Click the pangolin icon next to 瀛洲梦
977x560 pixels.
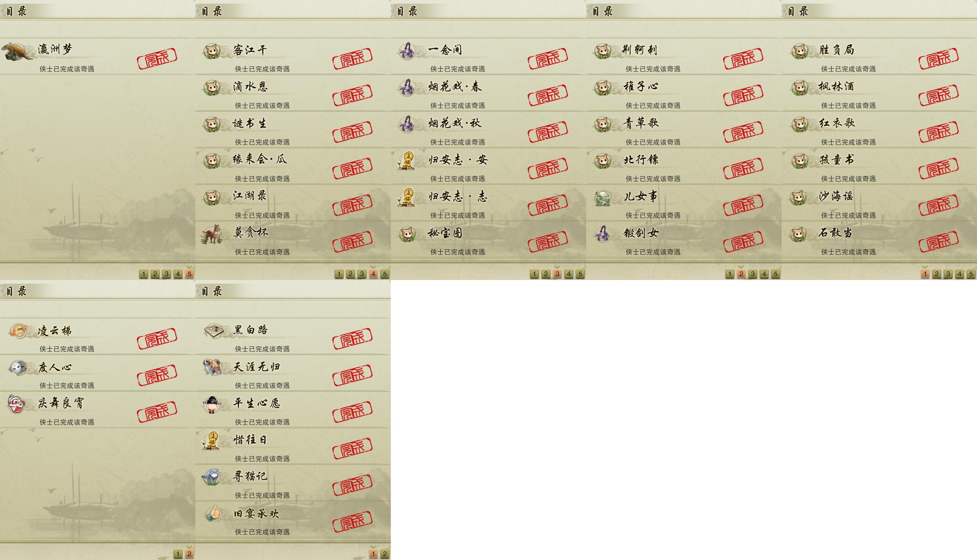click(x=17, y=51)
